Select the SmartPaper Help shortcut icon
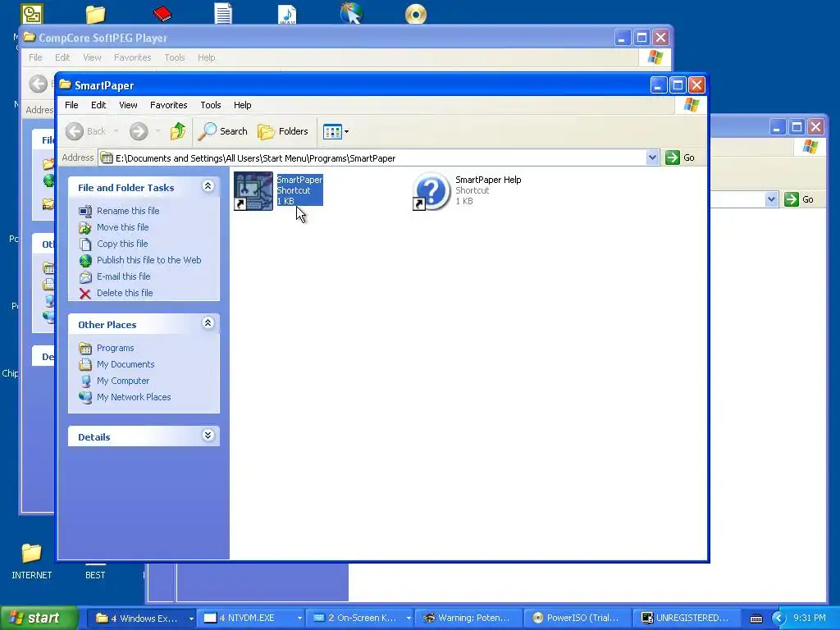Image resolution: width=840 pixels, height=630 pixels. tap(431, 191)
